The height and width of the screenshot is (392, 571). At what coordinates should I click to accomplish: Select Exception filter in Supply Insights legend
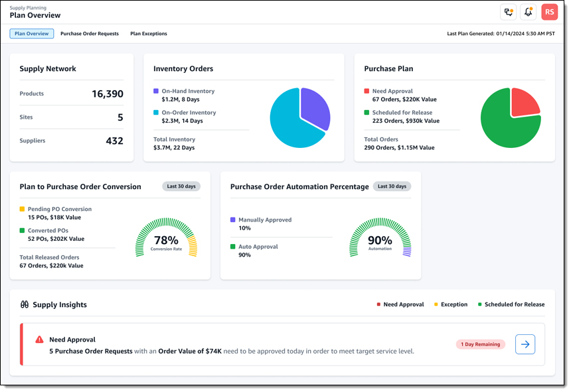pos(451,304)
